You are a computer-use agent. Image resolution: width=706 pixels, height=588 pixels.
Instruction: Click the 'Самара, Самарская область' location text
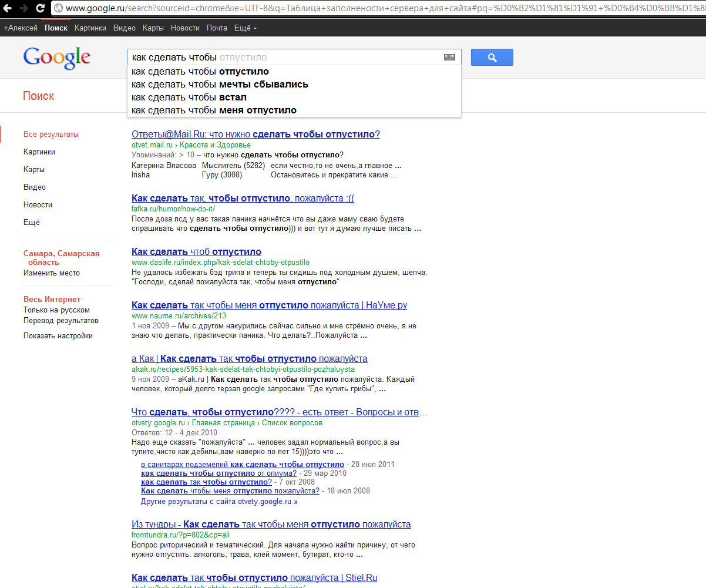61,258
